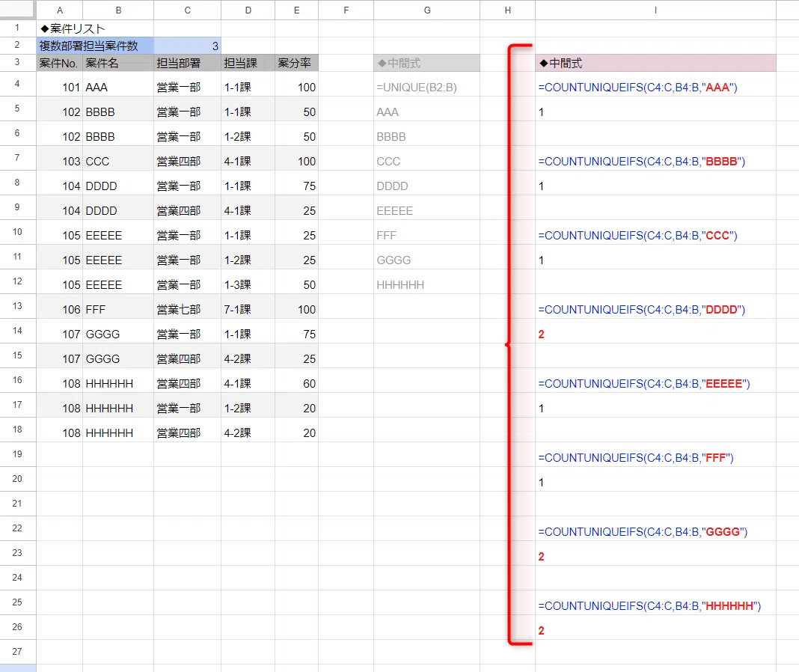
Task: Select row 2 header
Action: [x=17, y=46]
